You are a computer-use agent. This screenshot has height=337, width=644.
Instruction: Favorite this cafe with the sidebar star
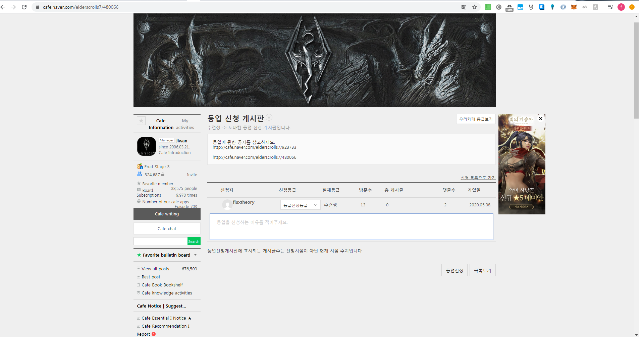[x=141, y=121]
